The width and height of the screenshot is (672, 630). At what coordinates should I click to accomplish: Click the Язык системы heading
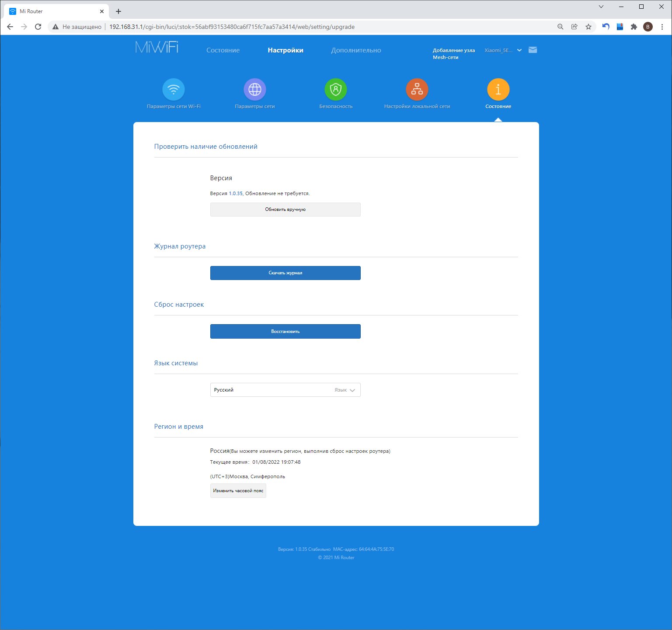(176, 363)
